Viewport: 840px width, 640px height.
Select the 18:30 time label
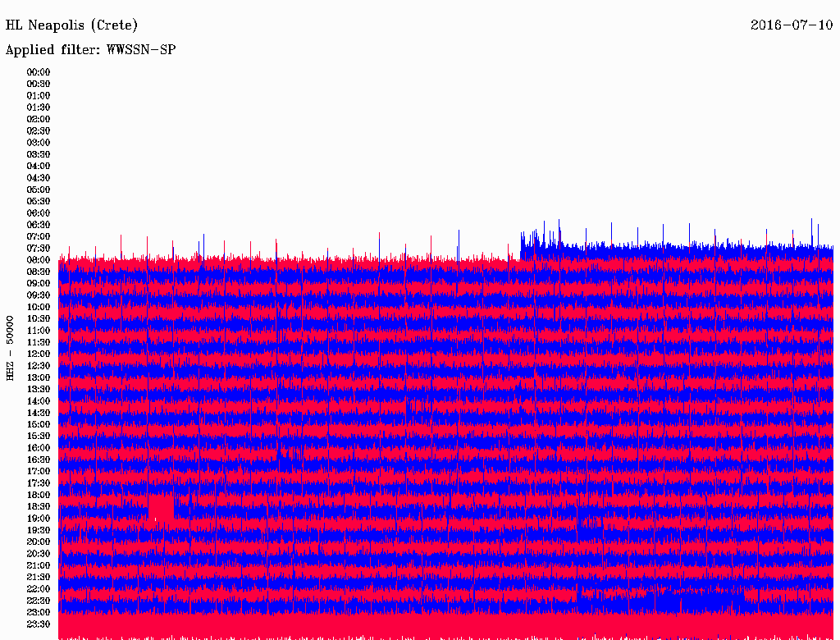[x=39, y=507]
